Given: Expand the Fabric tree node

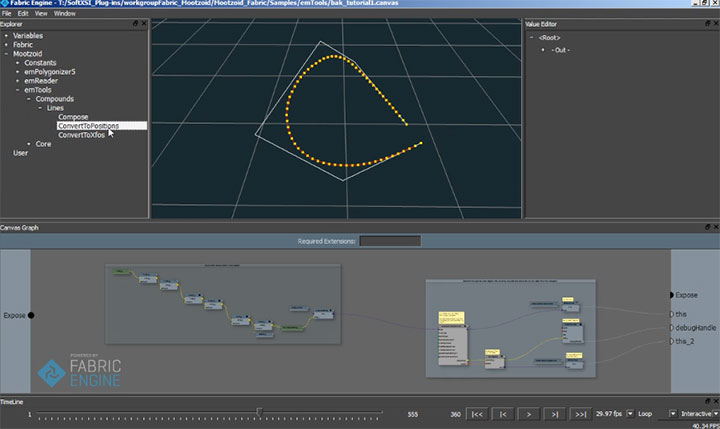Looking at the screenshot, I should [x=6, y=45].
